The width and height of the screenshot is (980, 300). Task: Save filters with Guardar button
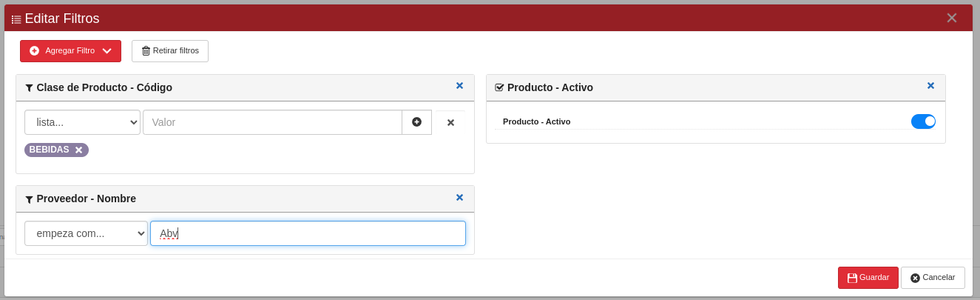tap(868, 278)
